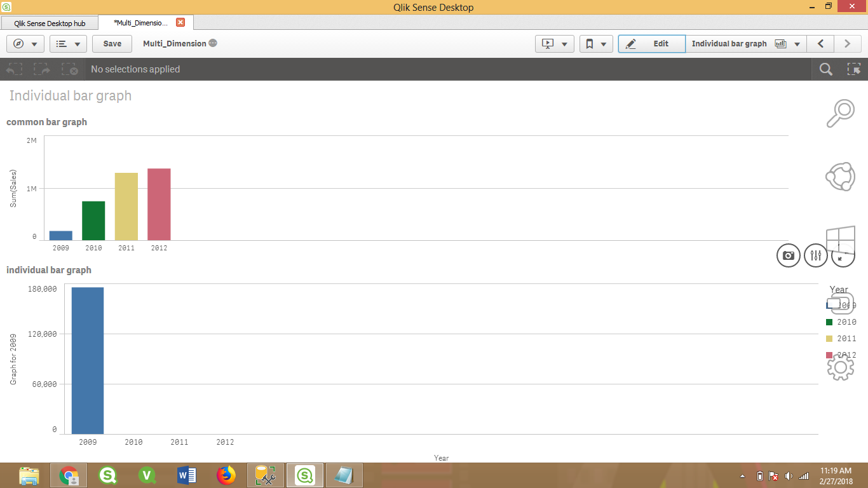Viewport: 868px width, 488px height.
Task: Click the Edit button
Action: click(x=651, y=43)
